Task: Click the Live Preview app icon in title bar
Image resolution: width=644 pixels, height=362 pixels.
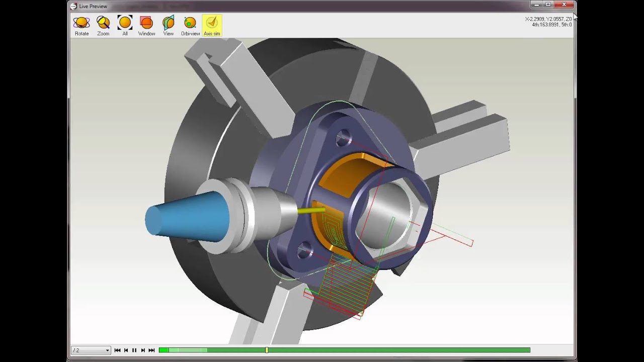Action: pyautogui.click(x=73, y=6)
